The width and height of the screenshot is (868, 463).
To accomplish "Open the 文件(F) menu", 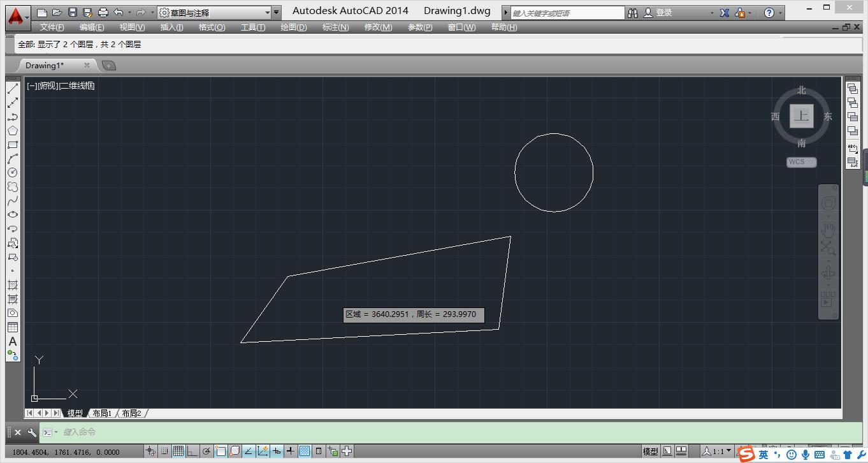I will tap(52, 27).
